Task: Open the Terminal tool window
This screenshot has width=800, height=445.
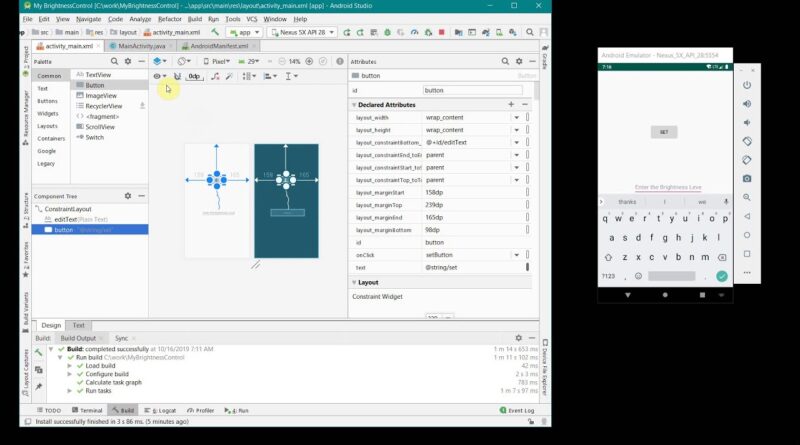Action: [x=87, y=410]
